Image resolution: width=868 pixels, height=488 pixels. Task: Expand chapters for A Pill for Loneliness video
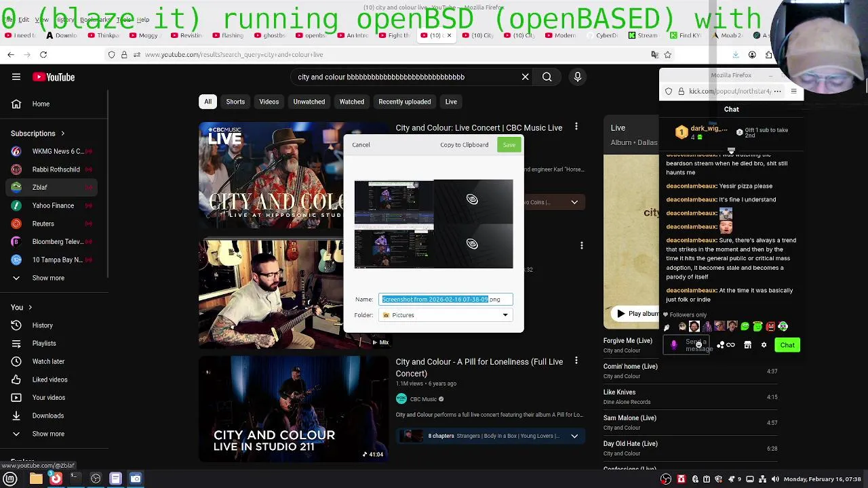574,436
